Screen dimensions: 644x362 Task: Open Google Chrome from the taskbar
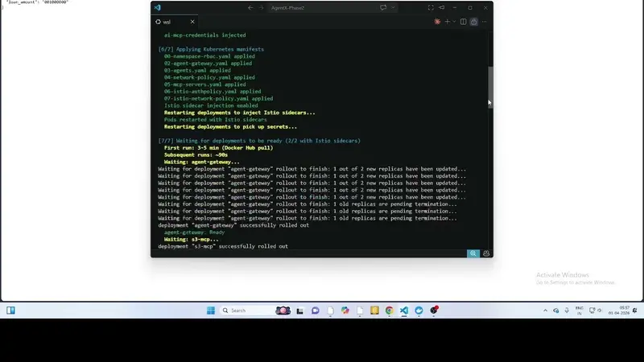(390, 311)
